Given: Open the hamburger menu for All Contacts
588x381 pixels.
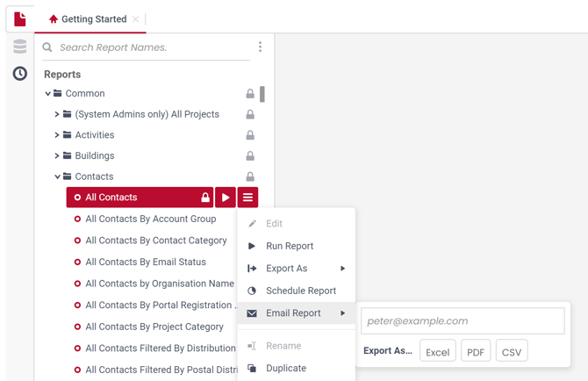Looking at the screenshot, I should (x=247, y=198).
